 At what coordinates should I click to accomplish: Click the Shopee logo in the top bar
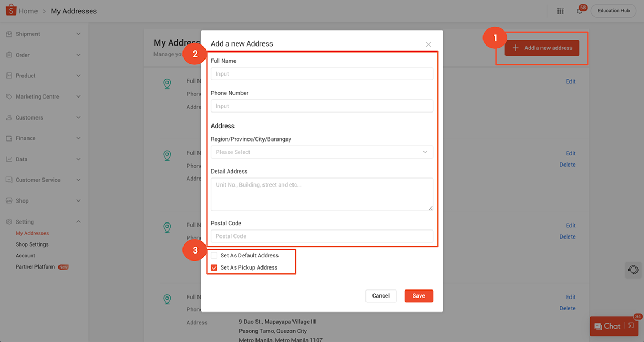10,10
